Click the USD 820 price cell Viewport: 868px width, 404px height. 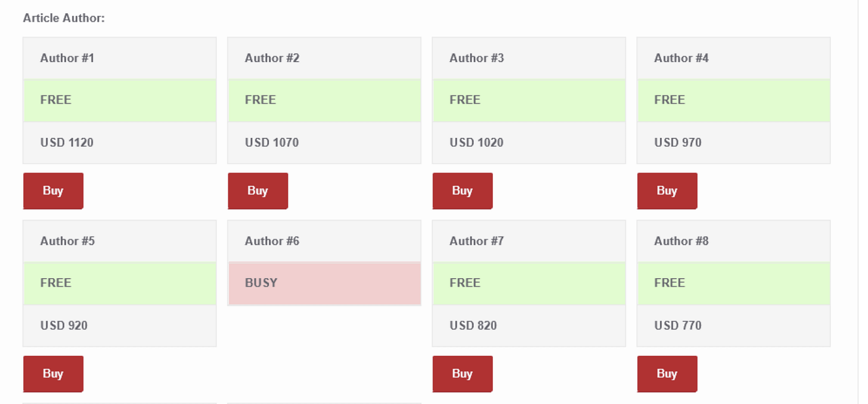coord(529,326)
